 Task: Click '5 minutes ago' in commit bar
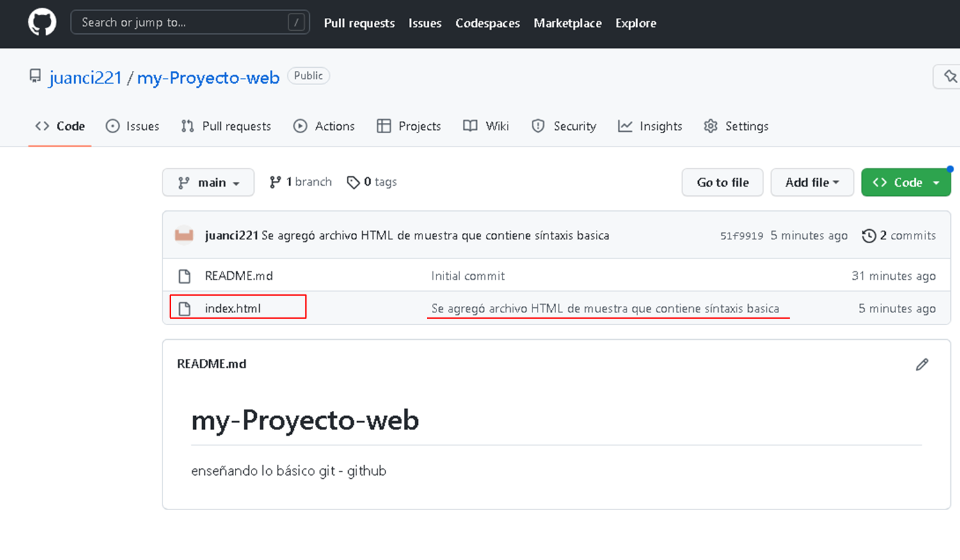[809, 236]
